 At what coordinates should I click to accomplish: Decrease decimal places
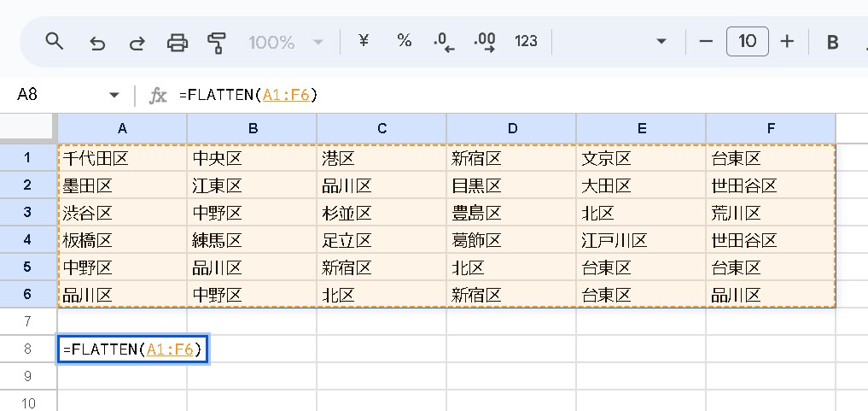coord(444,42)
